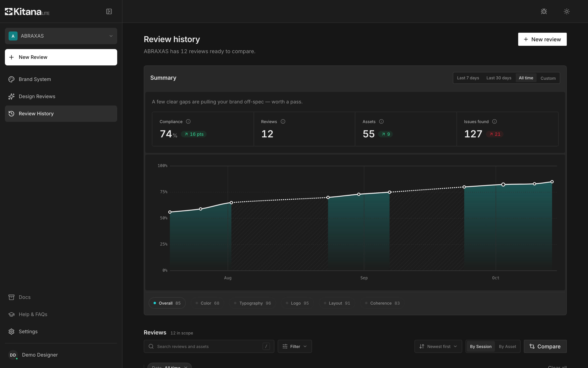Toggle Layout 91 series chip
Screen dimensions: 588x368
tap(337, 303)
